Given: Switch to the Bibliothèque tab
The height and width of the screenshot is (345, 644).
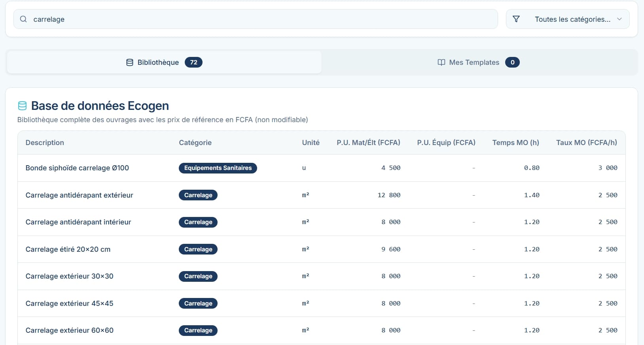Looking at the screenshot, I should (164, 62).
